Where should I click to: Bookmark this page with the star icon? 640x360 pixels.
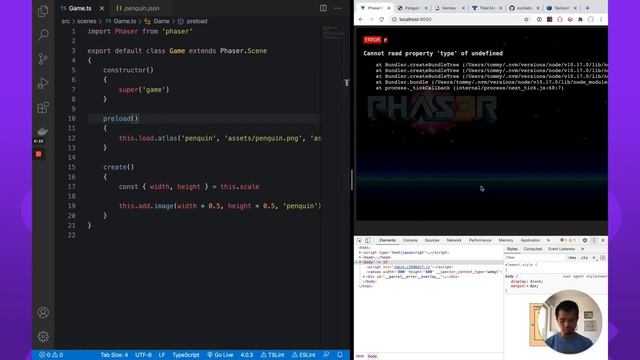526,20
